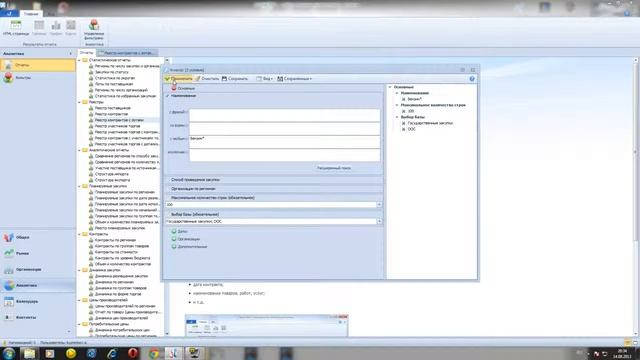This screenshot has width=640, height=360.
Task: Select the Динамика по форме торгов report
Action: click(118, 294)
